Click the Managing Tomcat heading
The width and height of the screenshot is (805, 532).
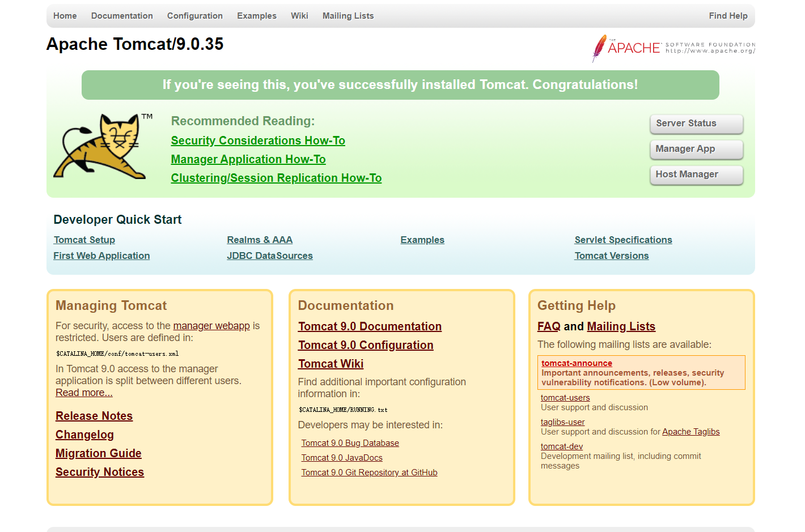[111, 306]
